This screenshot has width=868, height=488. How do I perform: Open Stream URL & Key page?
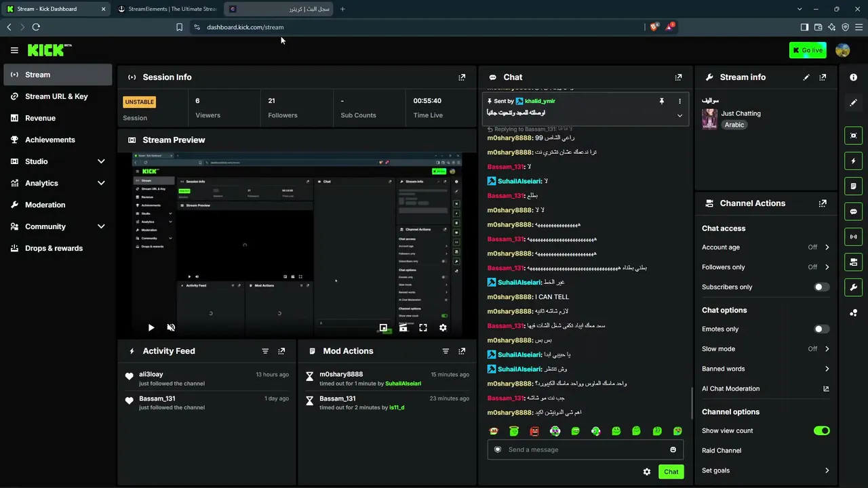coord(58,96)
